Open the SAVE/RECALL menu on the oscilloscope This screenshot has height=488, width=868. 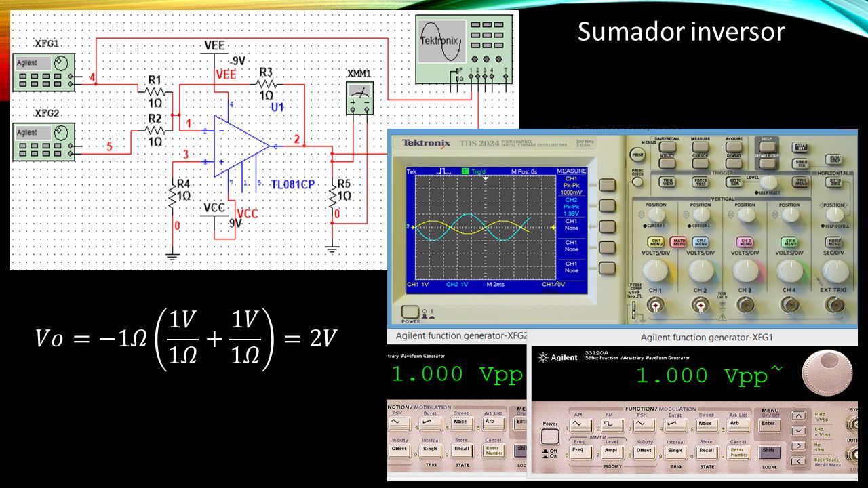667,147
